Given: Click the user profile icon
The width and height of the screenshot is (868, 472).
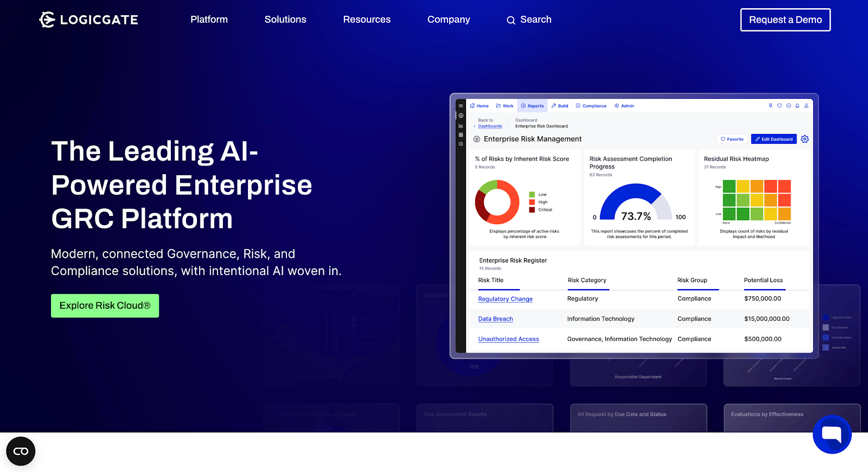Looking at the screenshot, I should (x=806, y=106).
